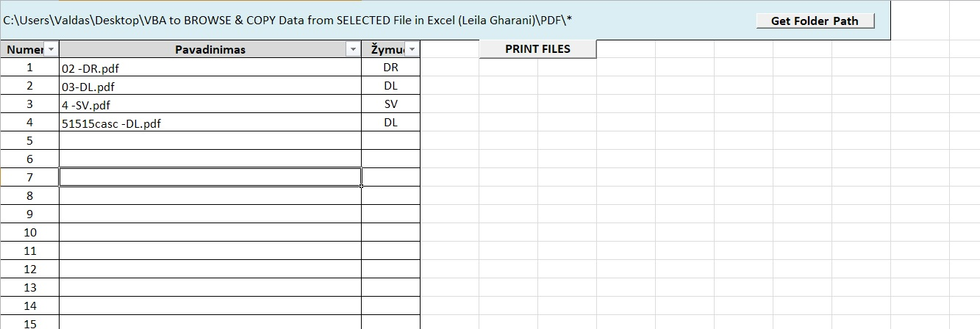Select the SV tag cell in row 3

pyautogui.click(x=390, y=104)
